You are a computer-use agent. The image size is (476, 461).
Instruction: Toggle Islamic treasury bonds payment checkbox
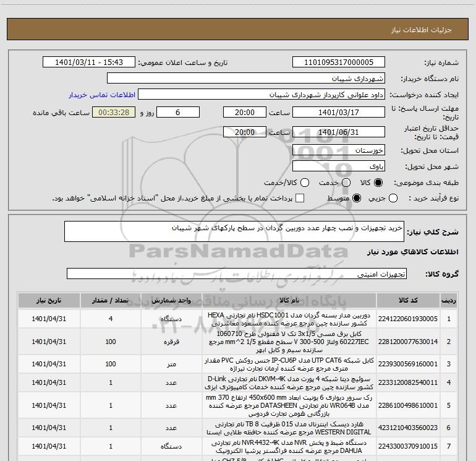(x=300, y=198)
